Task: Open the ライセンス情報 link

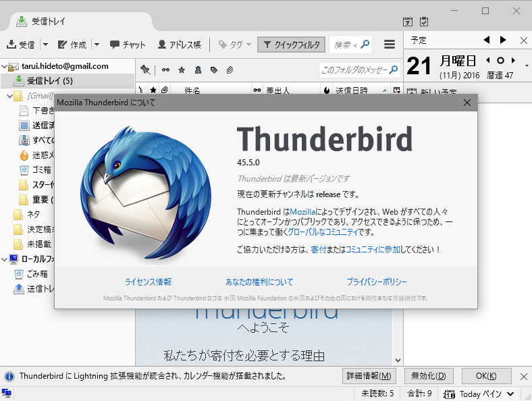Action: (x=149, y=282)
